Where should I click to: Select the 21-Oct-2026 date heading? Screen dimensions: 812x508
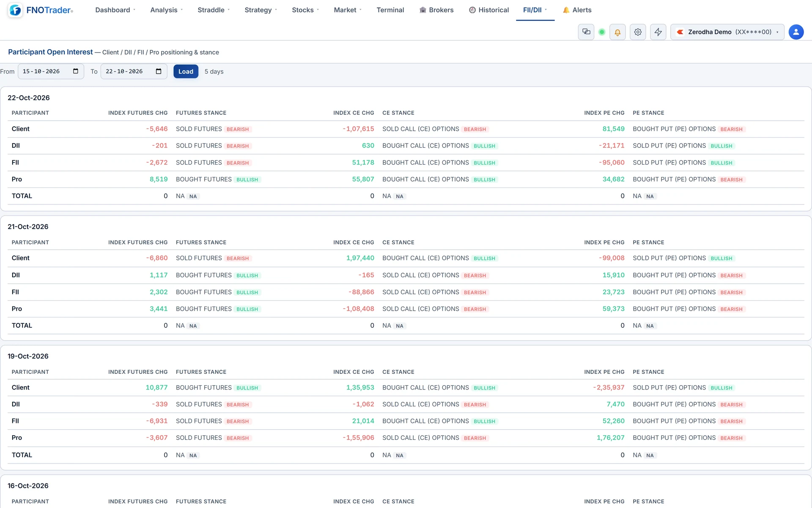(28, 226)
